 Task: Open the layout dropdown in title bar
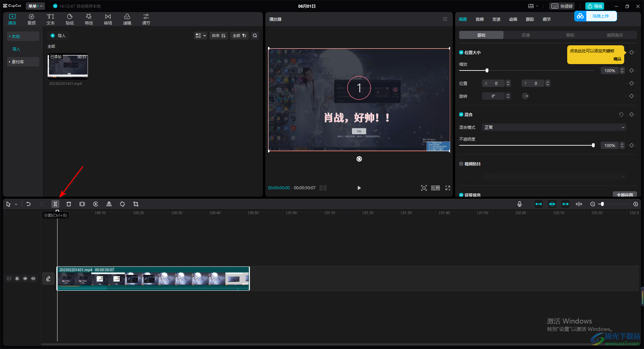click(533, 6)
